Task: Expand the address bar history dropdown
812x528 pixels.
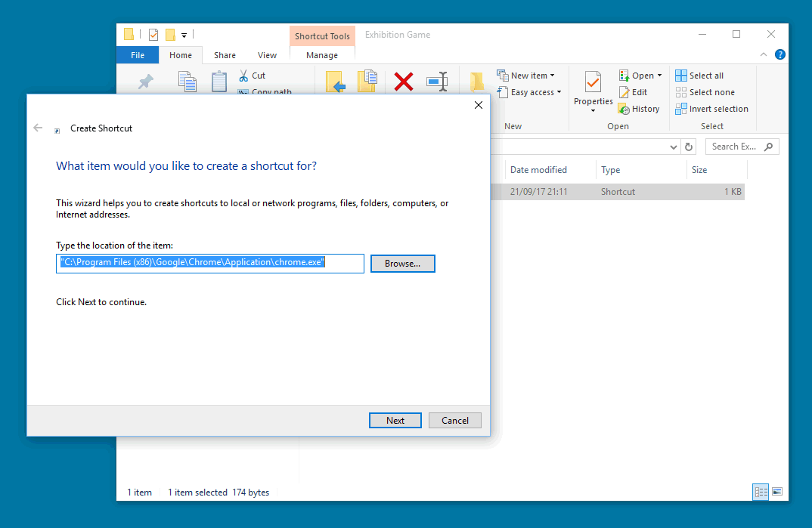Action: click(x=673, y=147)
